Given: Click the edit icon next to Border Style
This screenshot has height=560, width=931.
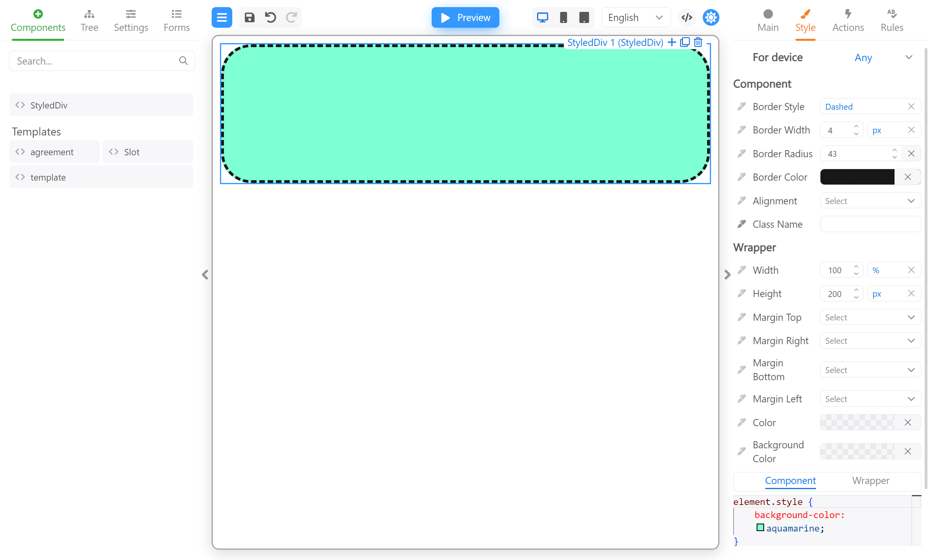Looking at the screenshot, I should (x=742, y=106).
